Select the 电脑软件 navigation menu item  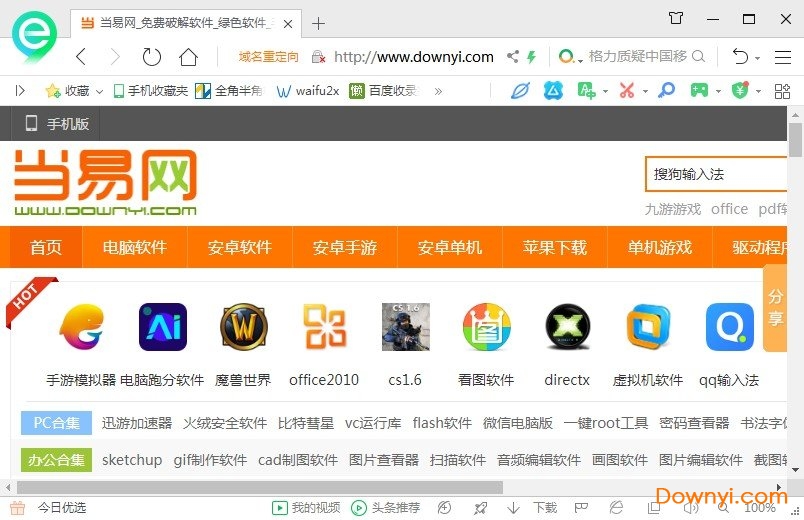click(135, 247)
